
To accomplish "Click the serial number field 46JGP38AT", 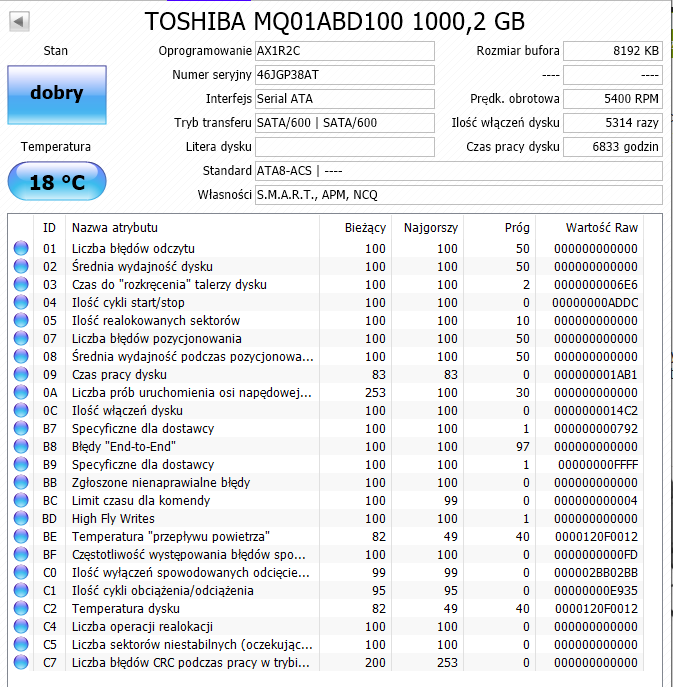I will (x=345, y=75).
